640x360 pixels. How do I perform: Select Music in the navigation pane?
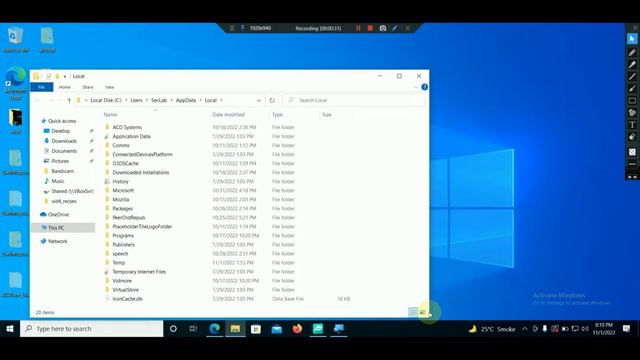click(58, 181)
